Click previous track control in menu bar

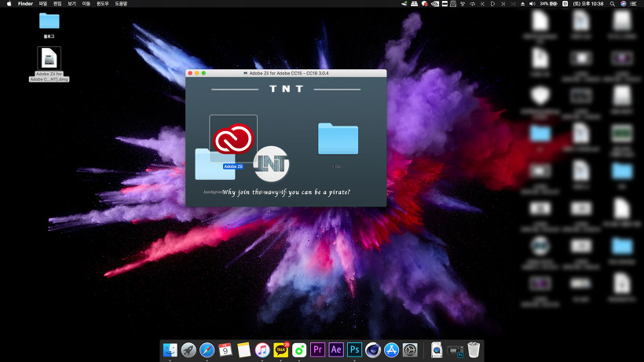pyautogui.click(x=482, y=4)
